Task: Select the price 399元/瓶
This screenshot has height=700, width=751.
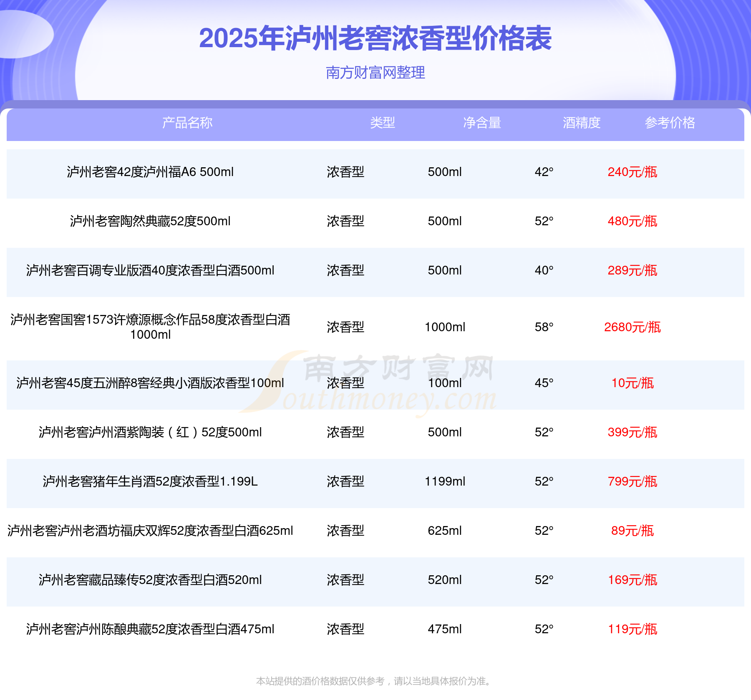Action: click(633, 432)
